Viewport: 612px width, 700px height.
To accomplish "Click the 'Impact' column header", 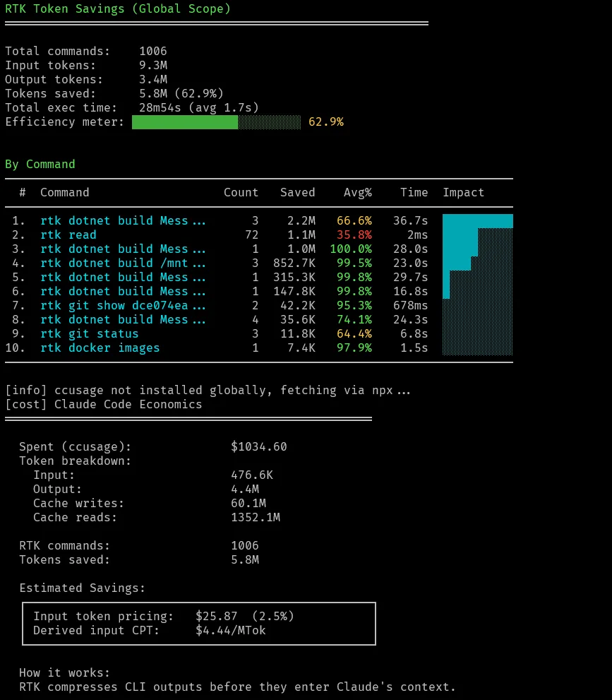I will click(463, 192).
